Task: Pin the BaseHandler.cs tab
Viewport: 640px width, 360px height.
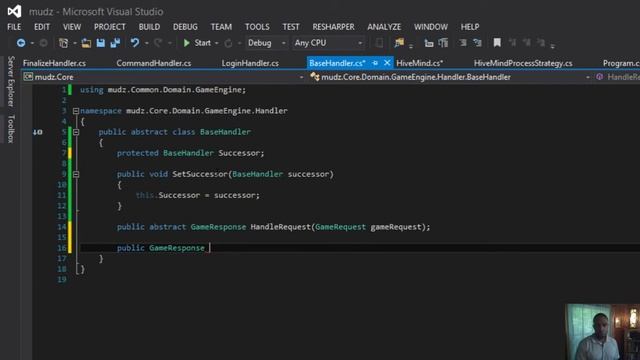Action: coord(375,63)
